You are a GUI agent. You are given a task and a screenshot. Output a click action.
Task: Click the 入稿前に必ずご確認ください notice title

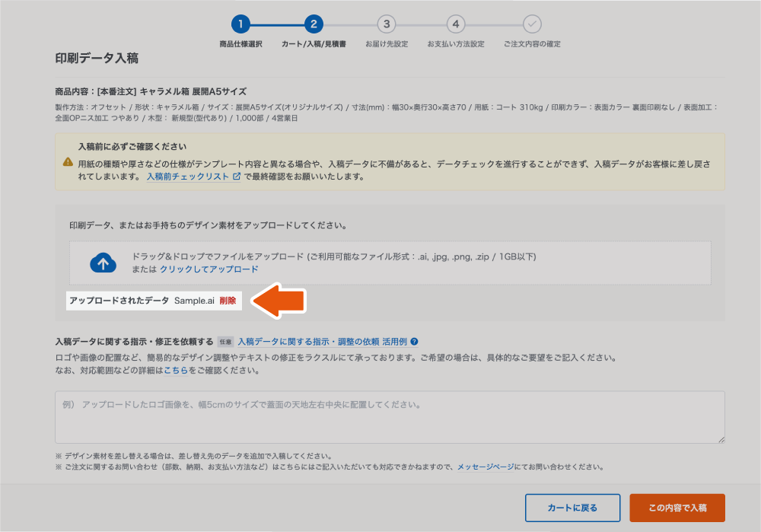pos(132,147)
